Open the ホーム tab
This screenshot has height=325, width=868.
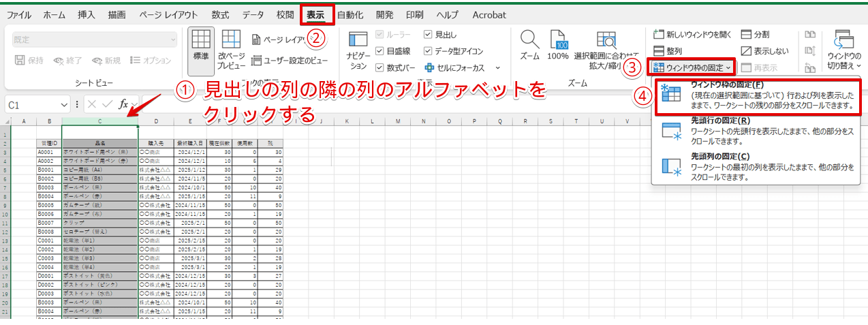tap(55, 14)
